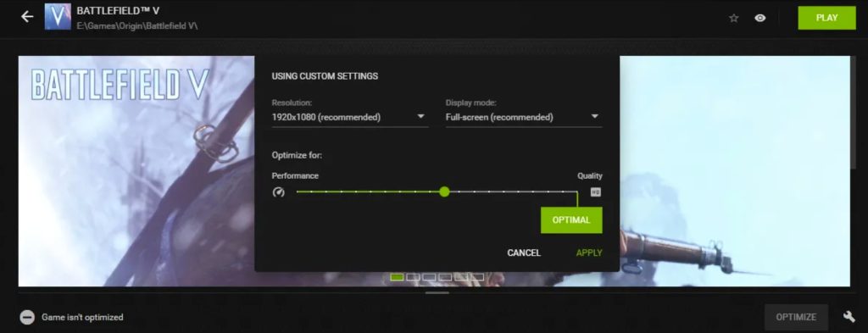Viewport: 868px width, 333px height.
Task: Click the vertical scrollbar on the right edge
Action: (x=853, y=114)
